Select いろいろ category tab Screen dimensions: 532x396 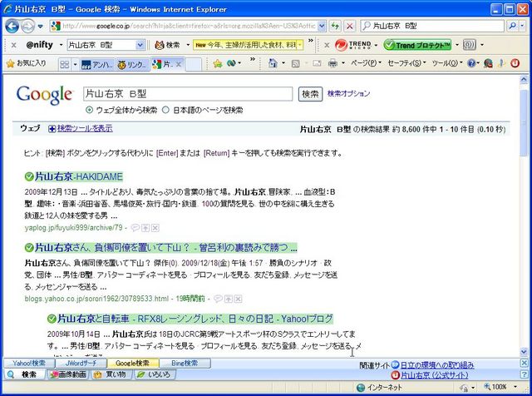[x=155, y=374]
